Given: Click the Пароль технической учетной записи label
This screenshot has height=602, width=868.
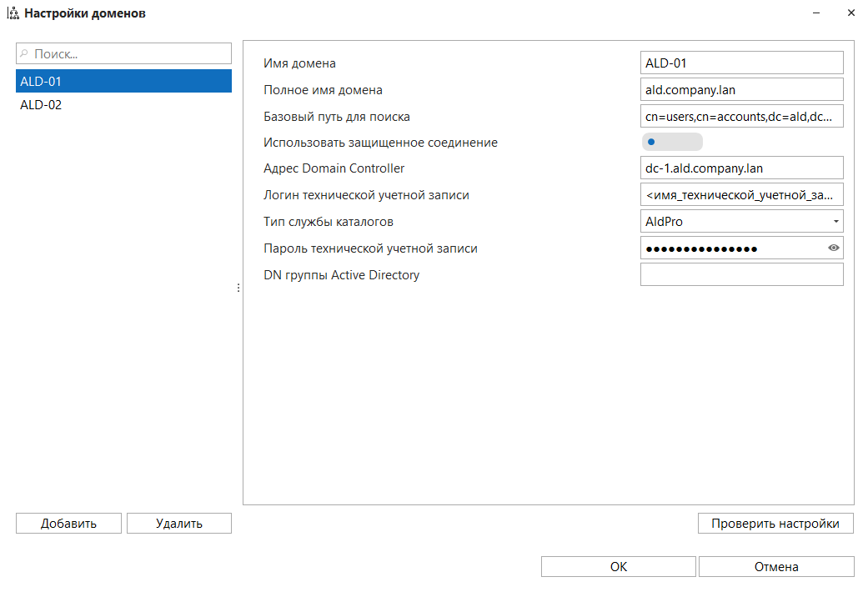Looking at the screenshot, I should click(370, 248).
